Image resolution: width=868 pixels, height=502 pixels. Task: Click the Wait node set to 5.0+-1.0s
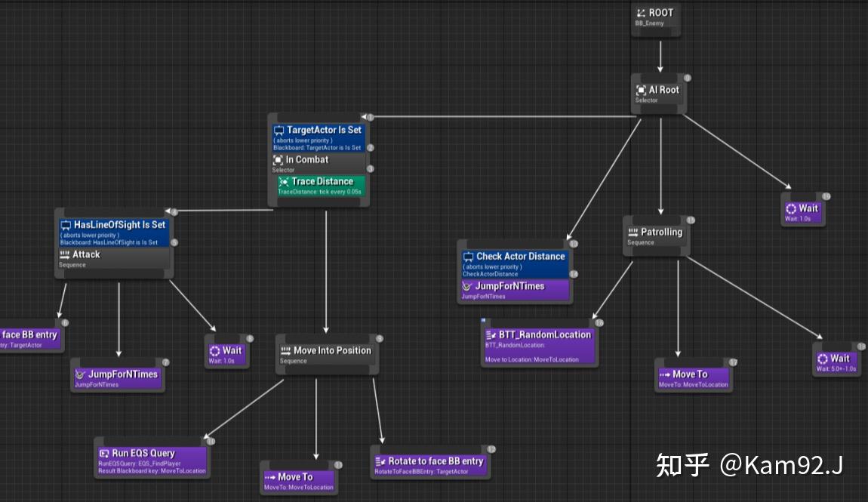pos(835,361)
